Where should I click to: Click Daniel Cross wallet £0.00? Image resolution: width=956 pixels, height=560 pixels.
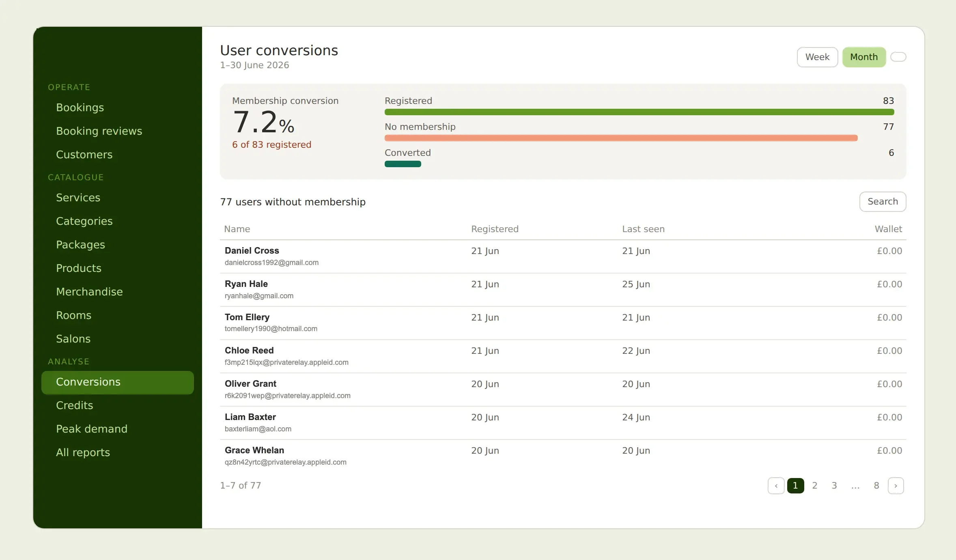[x=889, y=251]
